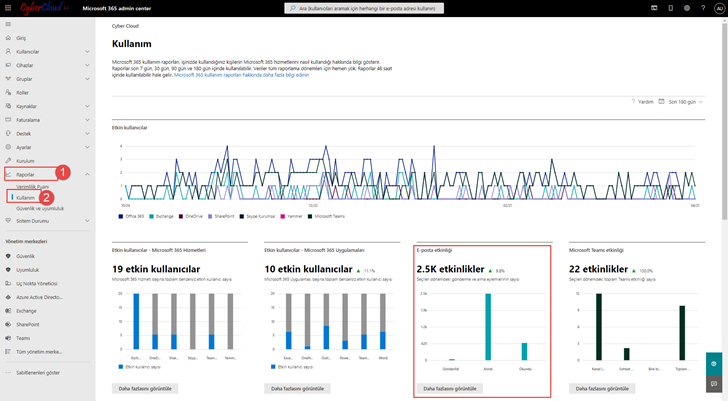Click the Faturalama billing icon

point(8,120)
